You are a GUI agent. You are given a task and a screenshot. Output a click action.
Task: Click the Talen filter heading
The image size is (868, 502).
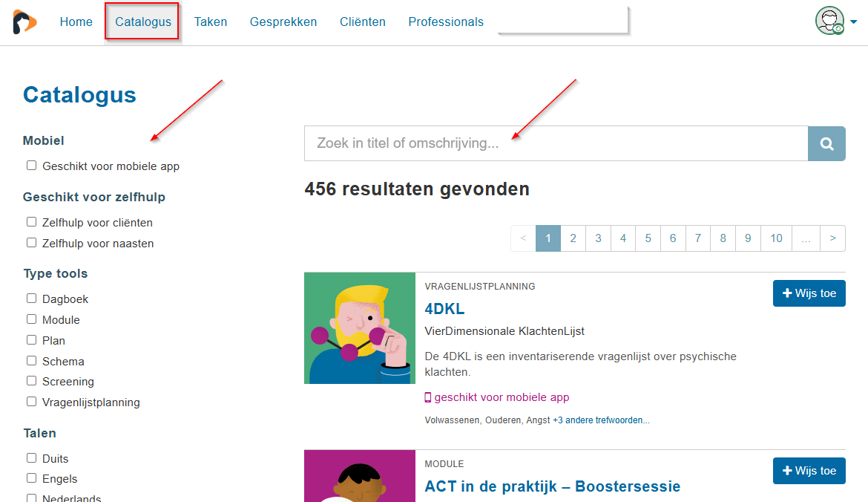point(40,433)
